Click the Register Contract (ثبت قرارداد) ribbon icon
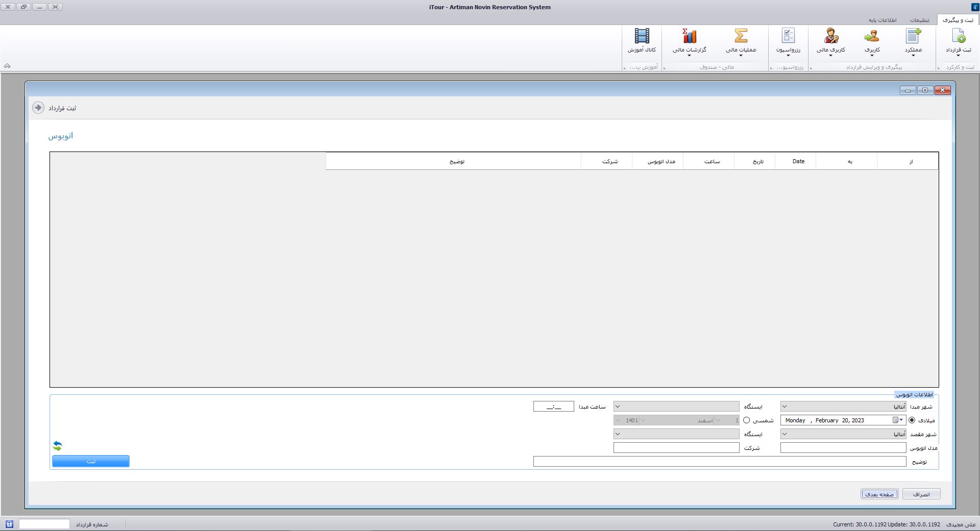 [x=958, y=37]
